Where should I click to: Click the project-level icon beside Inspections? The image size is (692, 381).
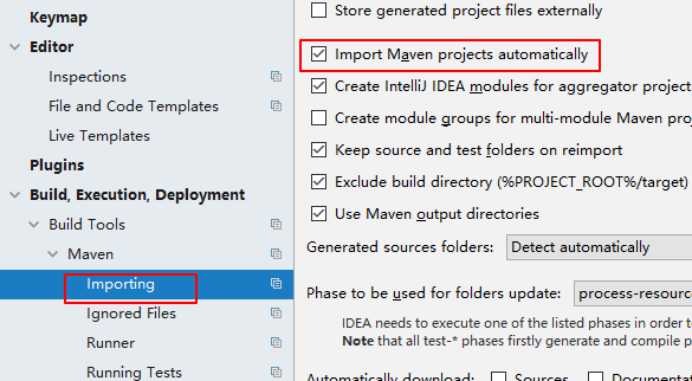(x=276, y=76)
